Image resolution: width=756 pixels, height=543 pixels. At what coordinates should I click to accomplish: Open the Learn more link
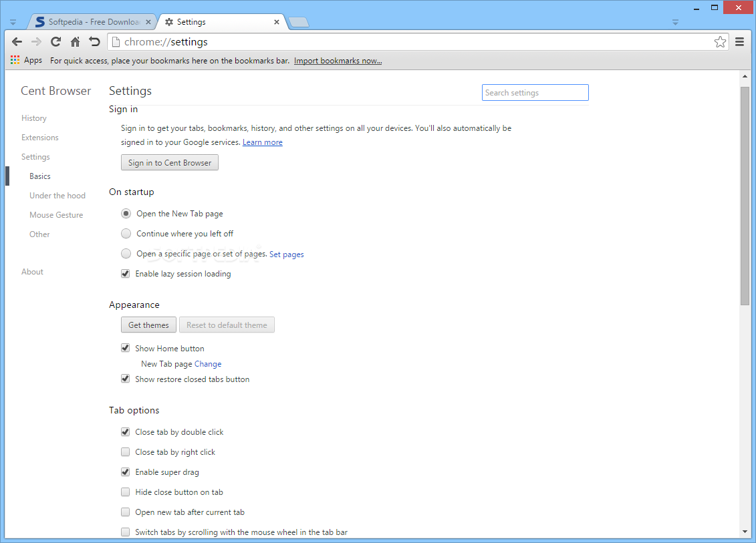click(x=262, y=142)
